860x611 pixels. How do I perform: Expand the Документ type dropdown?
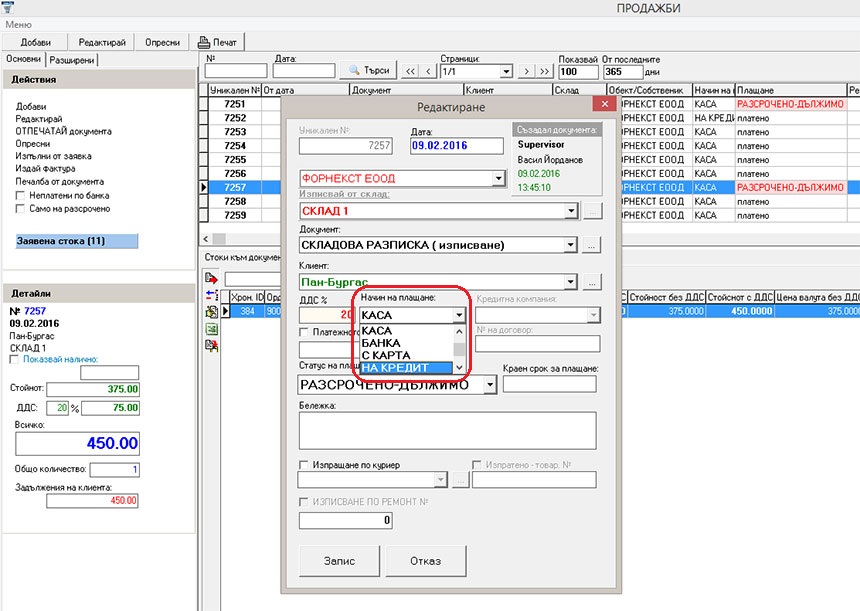point(571,245)
